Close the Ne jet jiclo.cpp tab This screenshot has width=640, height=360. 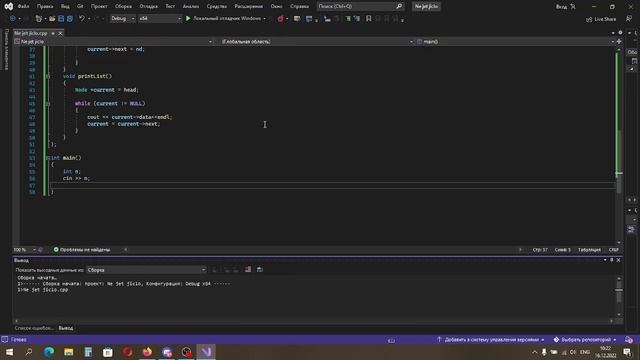pyautogui.click(x=60, y=33)
